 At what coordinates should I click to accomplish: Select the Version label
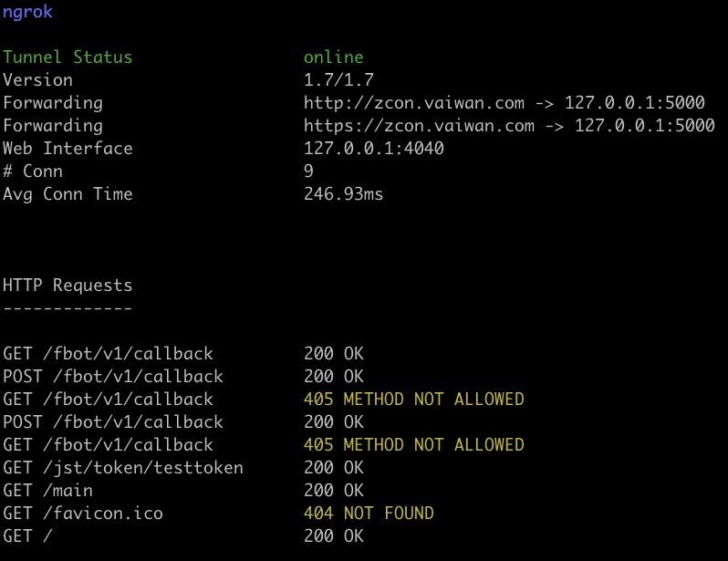(x=37, y=80)
